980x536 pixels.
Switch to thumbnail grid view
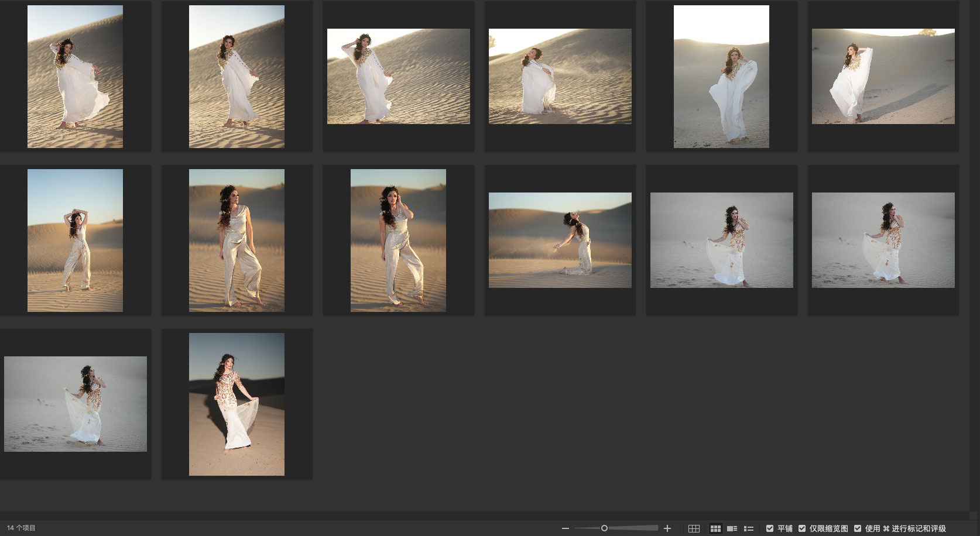[715, 528]
